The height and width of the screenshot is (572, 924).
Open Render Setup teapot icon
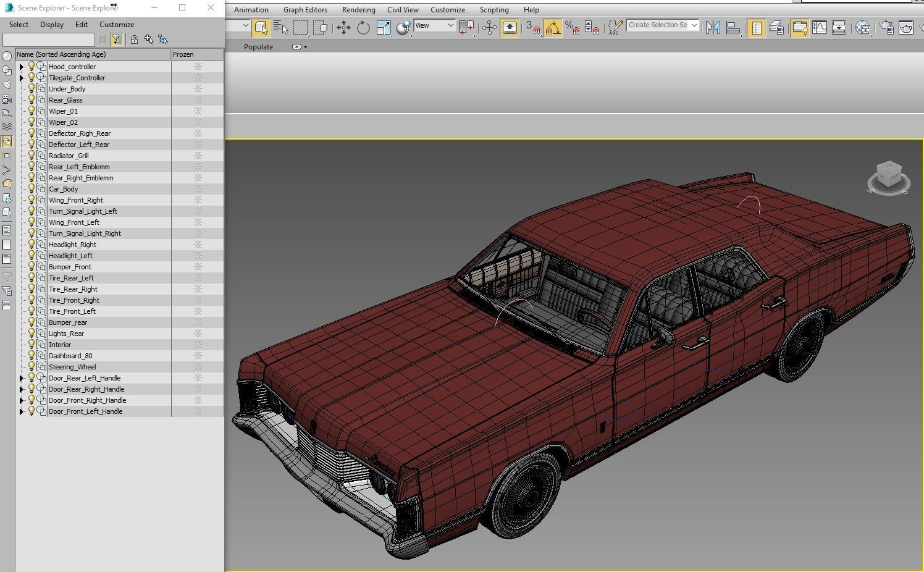[886, 28]
